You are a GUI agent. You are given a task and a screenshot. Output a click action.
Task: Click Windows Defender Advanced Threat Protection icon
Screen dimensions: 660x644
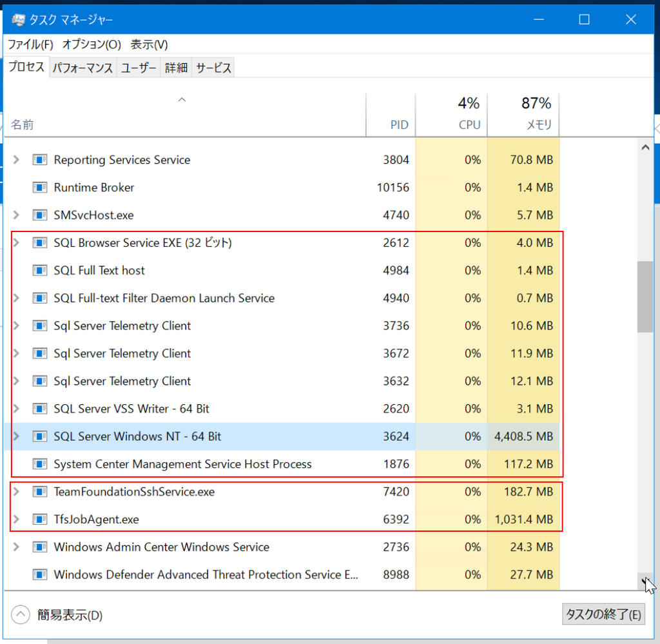pyautogui.click(x=39, y=575)
